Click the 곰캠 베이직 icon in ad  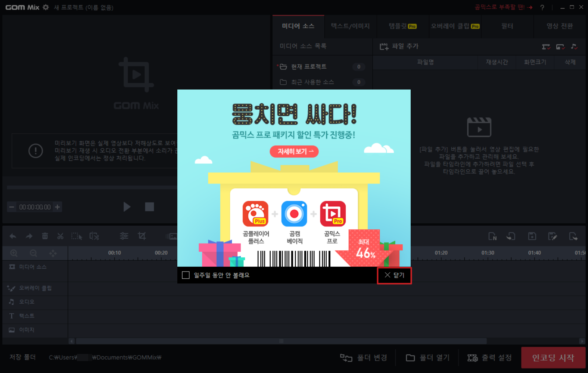[x=294, y=214]
